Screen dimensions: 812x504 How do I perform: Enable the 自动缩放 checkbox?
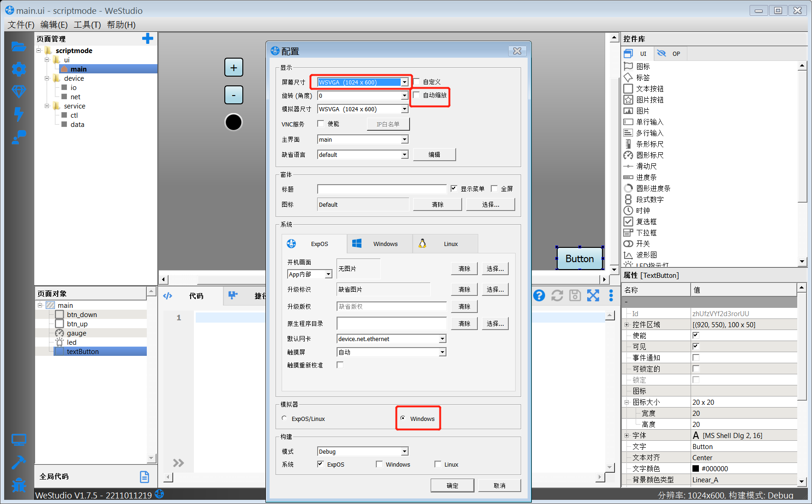coord(417,95)
